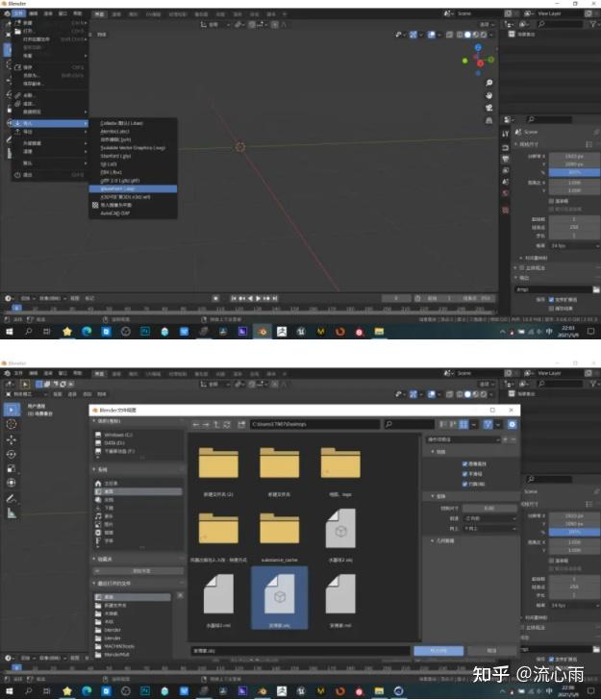Activate the Select Box tool in toolbar
601x700 pixels.
tap(12, 410)
